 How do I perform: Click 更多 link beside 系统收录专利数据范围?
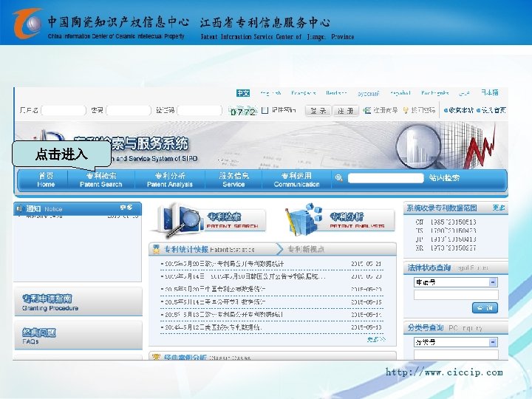499,208
